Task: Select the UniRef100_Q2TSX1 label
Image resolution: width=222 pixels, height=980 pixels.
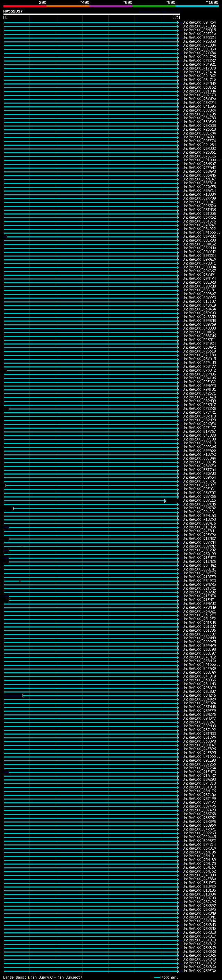Action: (x=199, y=589)
